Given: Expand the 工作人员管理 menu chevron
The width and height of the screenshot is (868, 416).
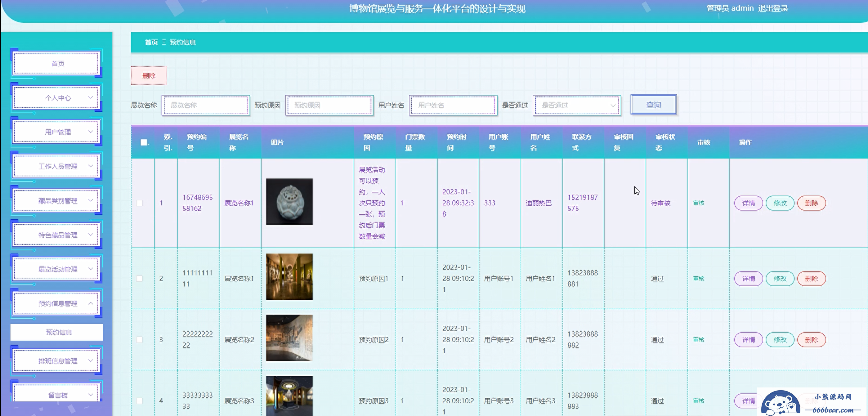Looking at the screenshot, I should pyautogui.click(x=90, y=166).
